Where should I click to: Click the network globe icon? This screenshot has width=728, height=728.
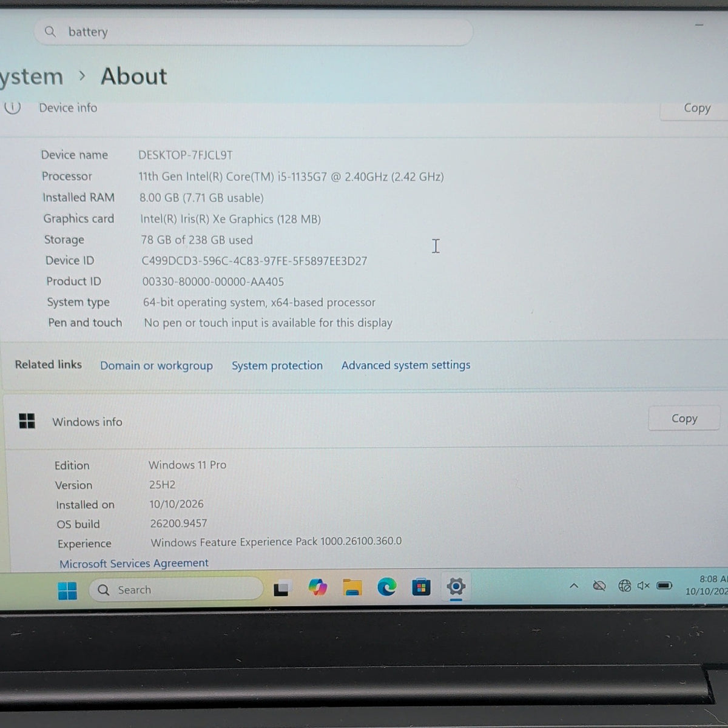[x=624, y=585]
